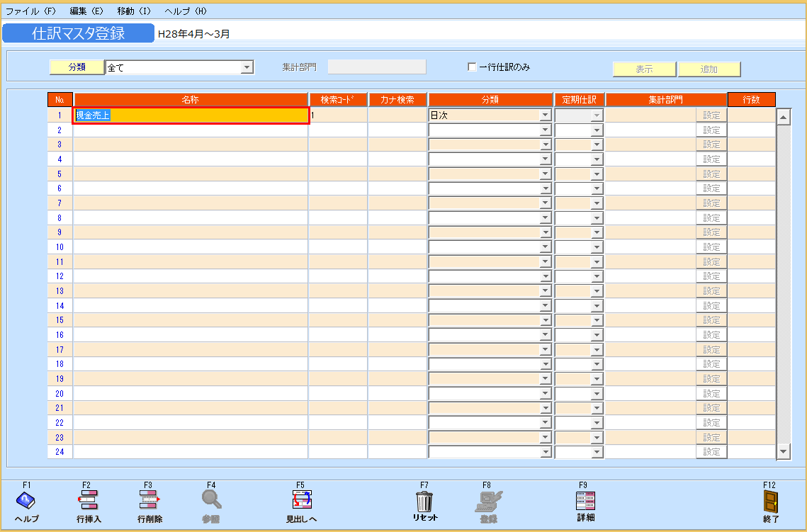The image size is (807, 532).
Task: Click the 設定 button in row 1
Action: 711,115
